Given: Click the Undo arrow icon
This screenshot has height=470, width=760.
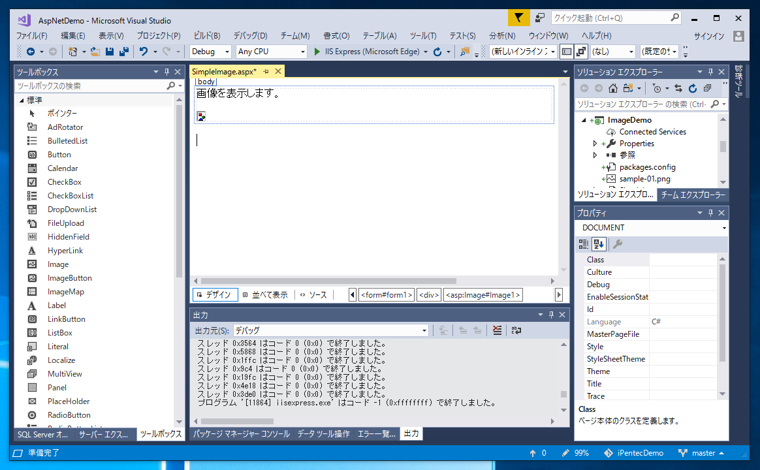Looking at the screenshot, I should 143,51.
